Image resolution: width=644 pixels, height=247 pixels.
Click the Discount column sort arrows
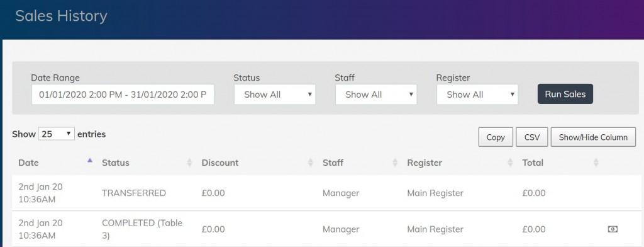311,163
